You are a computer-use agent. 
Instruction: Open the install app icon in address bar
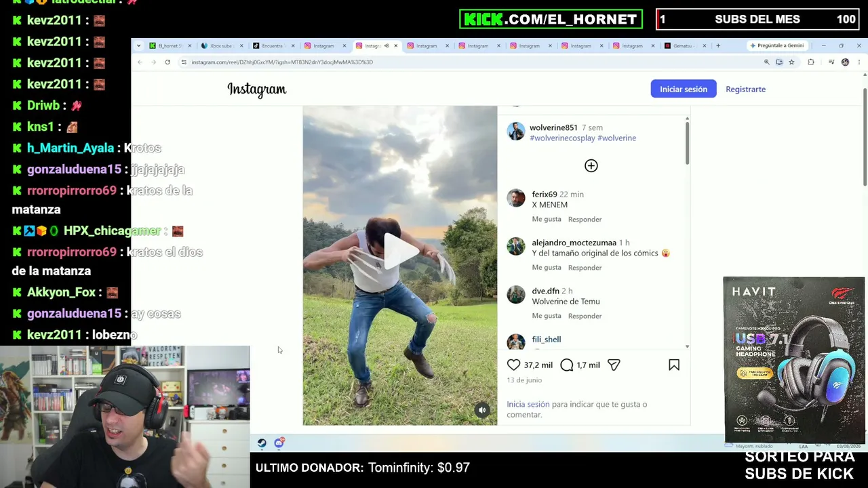click(x=779, y=62)
